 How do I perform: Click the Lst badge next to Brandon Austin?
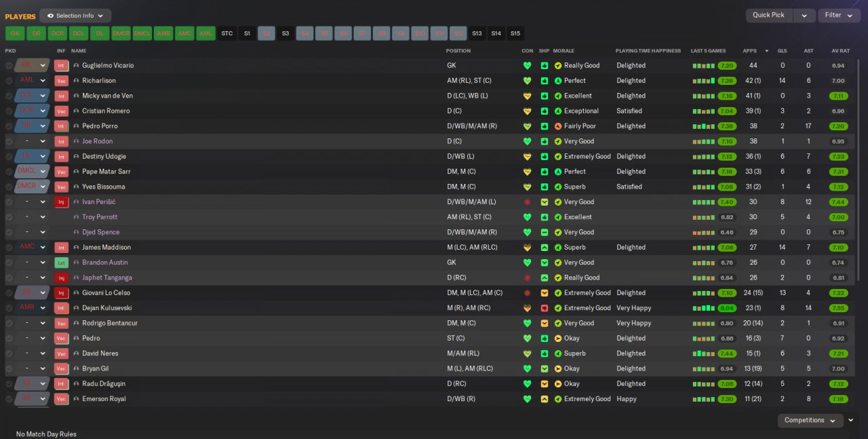point(62,263)
